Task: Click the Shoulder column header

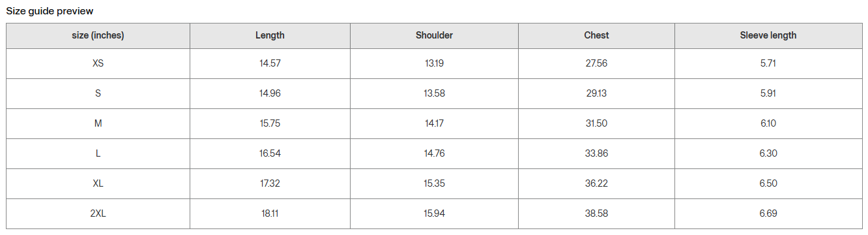Action: 434,35
